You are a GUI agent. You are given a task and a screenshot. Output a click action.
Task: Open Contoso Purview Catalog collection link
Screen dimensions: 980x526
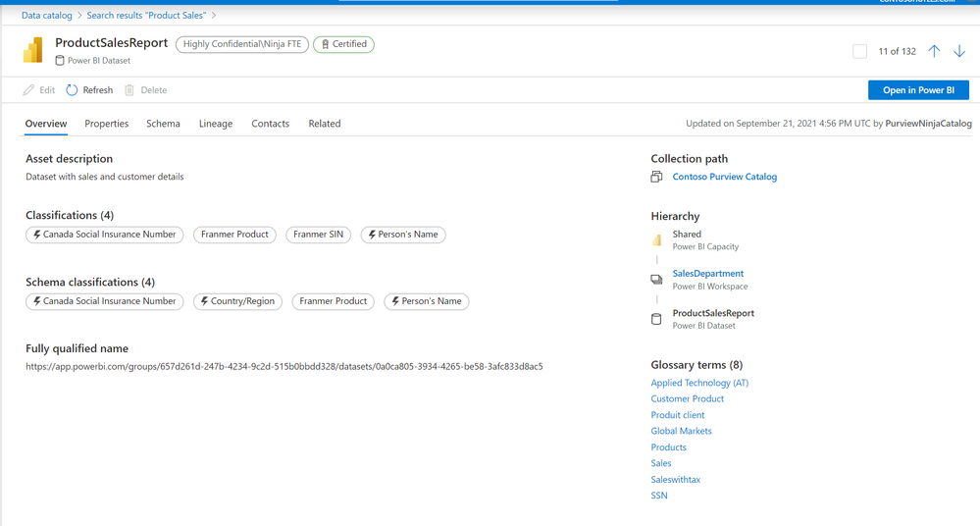(725, 177)
